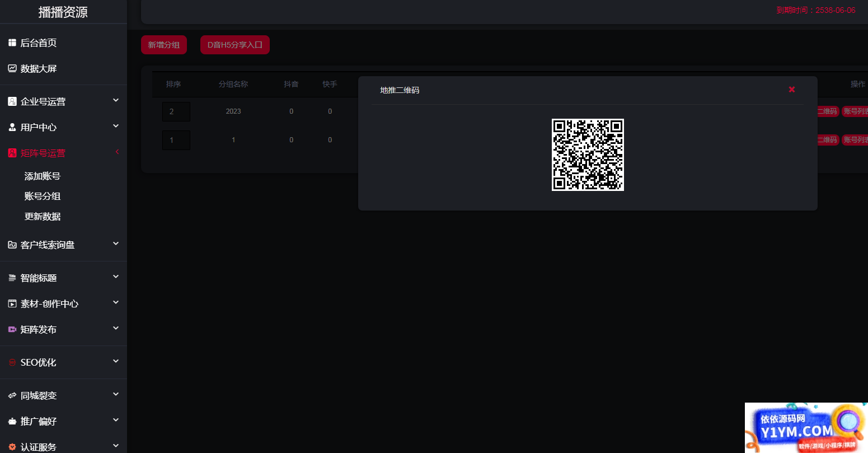This screenshot has width=868, height=453.
Task: Click the 播播资源 site title
Action: [x=63, y=12]
